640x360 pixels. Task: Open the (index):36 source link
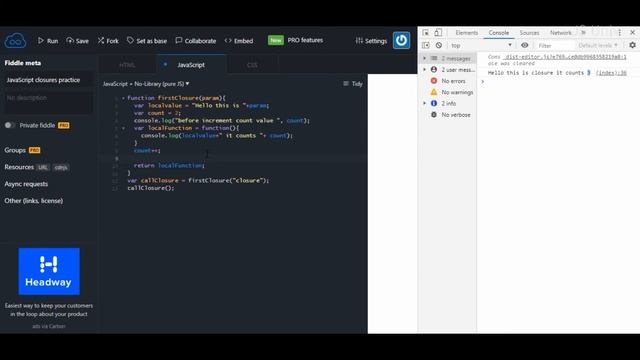[x=611, y=73]
